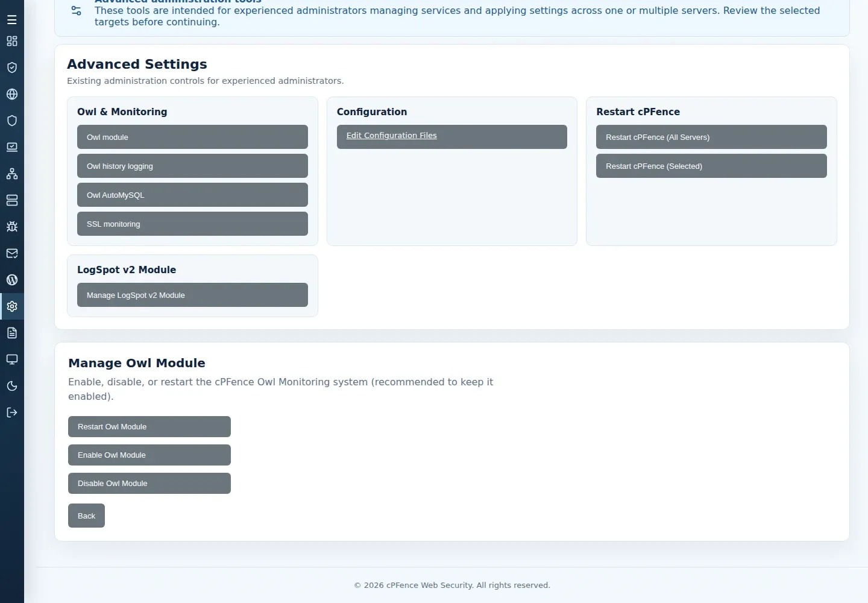Click the globe icon in sidebar
Viewport: 868px width, 603px height.
tap(12, 94)
